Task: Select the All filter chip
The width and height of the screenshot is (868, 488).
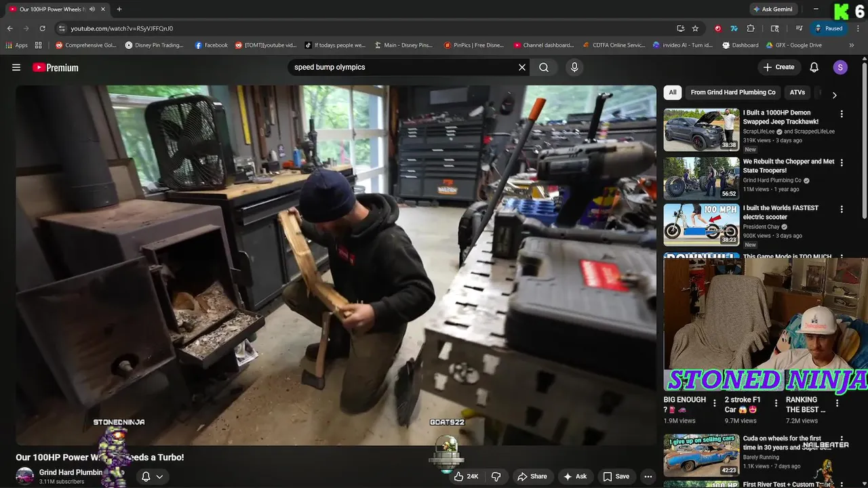Action: (673, 92)
